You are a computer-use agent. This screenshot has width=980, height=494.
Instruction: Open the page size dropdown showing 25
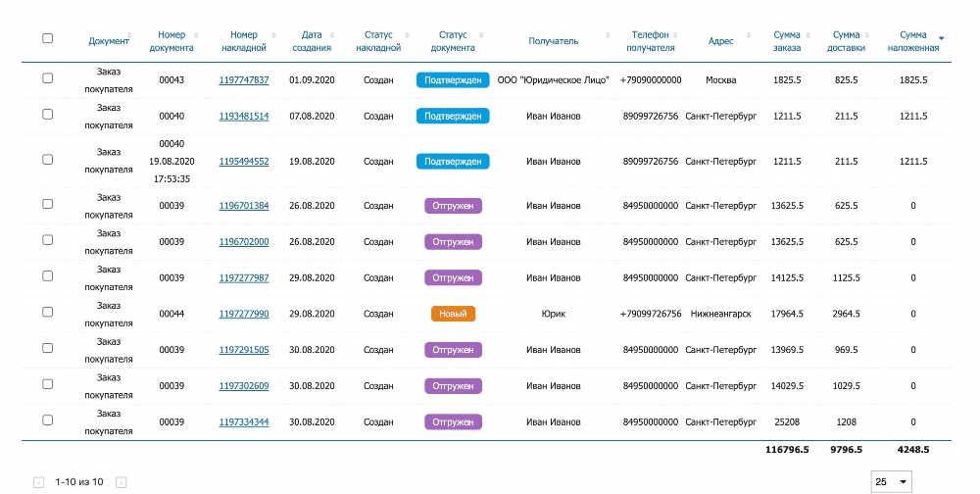[x=891, y=481]
